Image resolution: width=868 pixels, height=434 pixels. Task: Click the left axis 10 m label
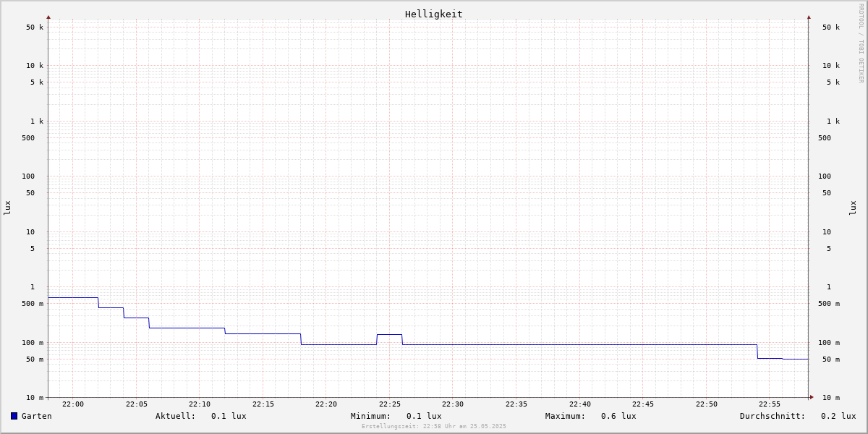click(35, 398)
